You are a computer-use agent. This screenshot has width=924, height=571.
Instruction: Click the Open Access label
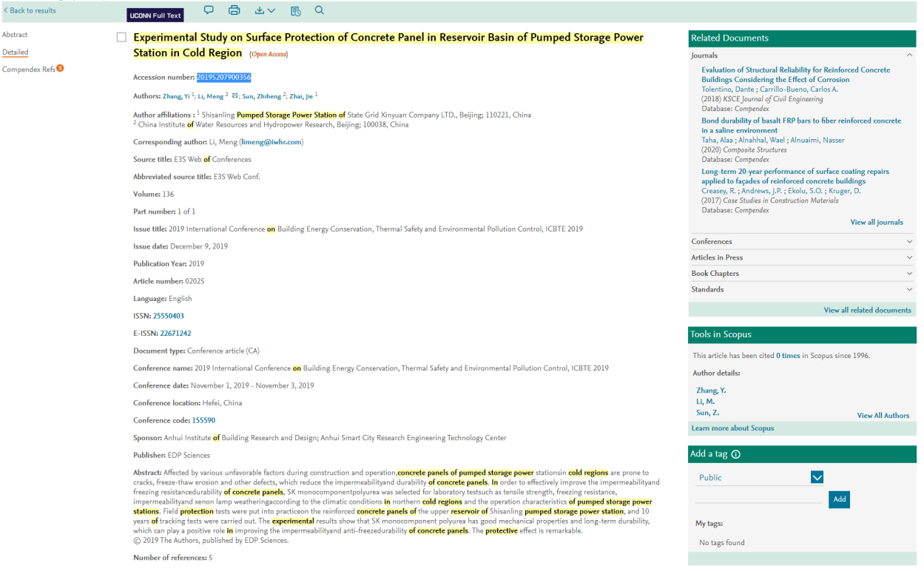point(269,55)
